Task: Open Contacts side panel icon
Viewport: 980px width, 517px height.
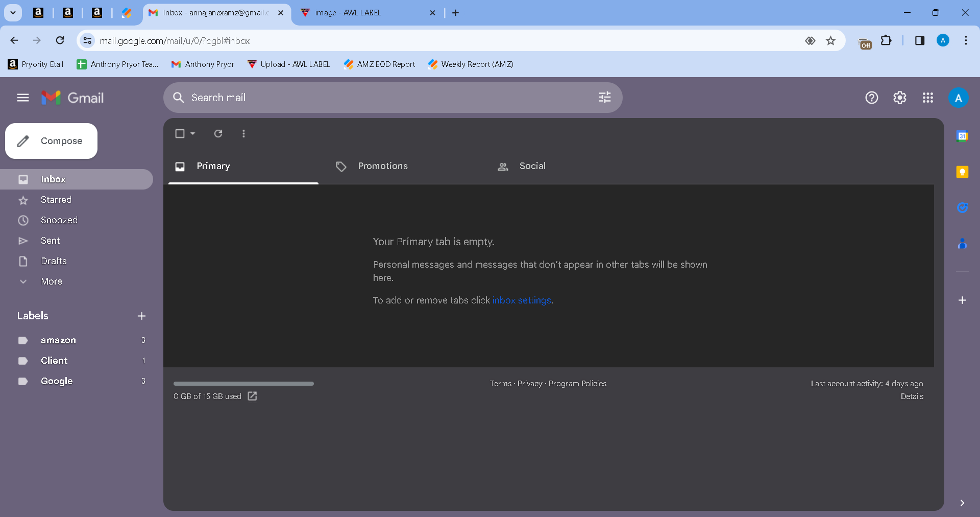Action: click(x=962, y=244)
